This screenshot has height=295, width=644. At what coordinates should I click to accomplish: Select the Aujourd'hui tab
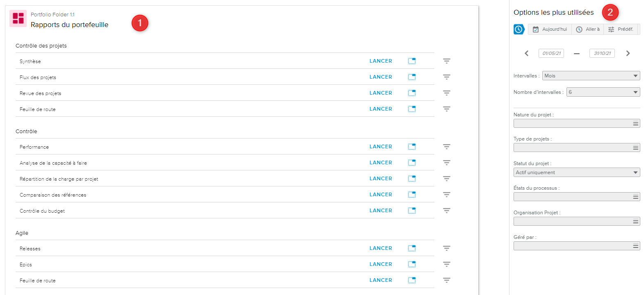click(550, 29)
